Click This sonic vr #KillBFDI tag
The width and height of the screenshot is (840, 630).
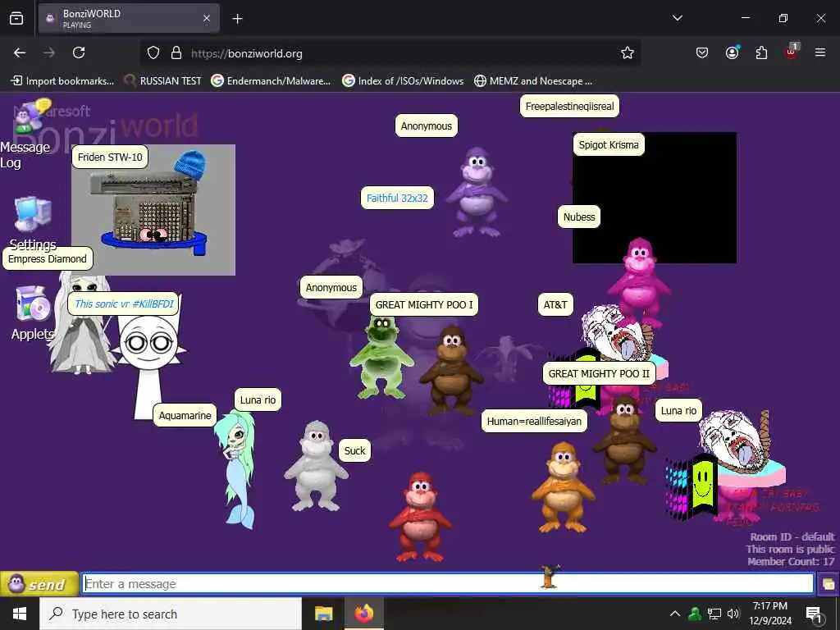click(124, 304)
